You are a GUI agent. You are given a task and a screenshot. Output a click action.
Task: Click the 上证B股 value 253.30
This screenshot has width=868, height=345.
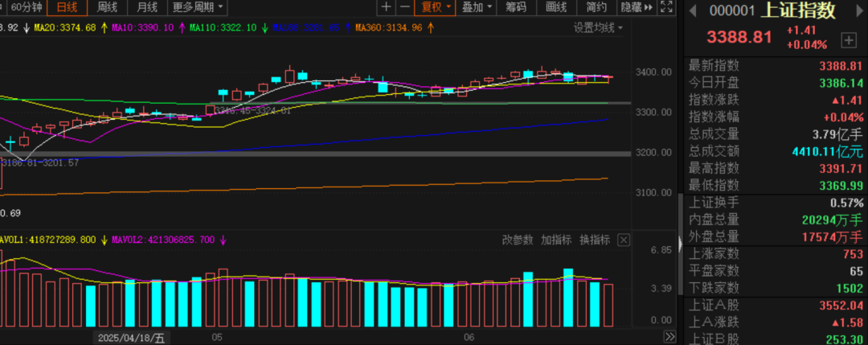845,339
